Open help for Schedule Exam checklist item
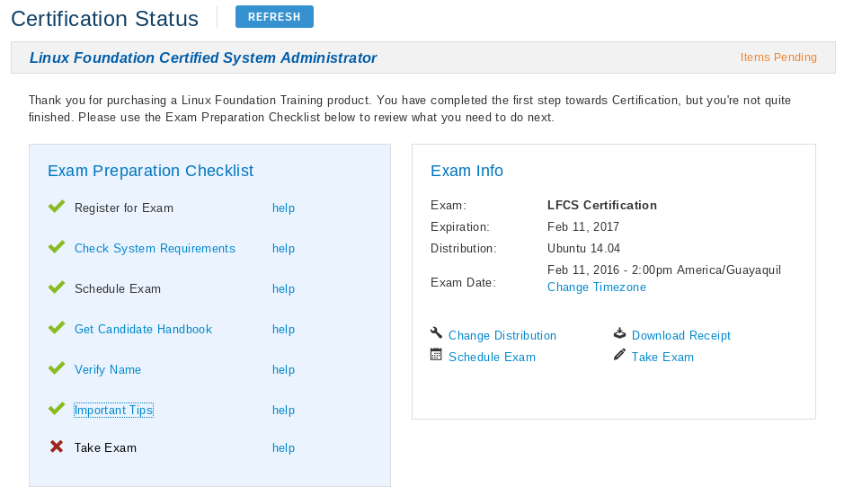The height and width of the screenshot is (504, 853). coord(283,288)
